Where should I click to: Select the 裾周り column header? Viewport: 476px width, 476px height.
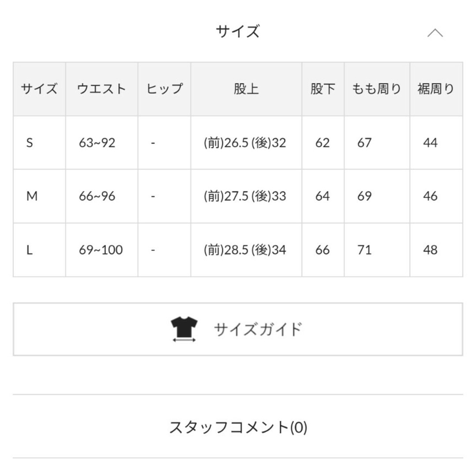(436, 89)
